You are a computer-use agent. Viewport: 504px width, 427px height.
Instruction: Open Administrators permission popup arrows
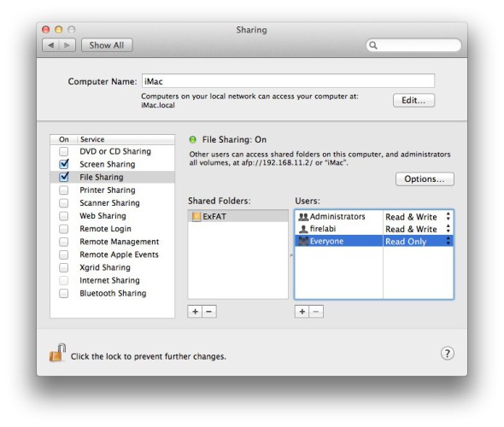[448, 217]
